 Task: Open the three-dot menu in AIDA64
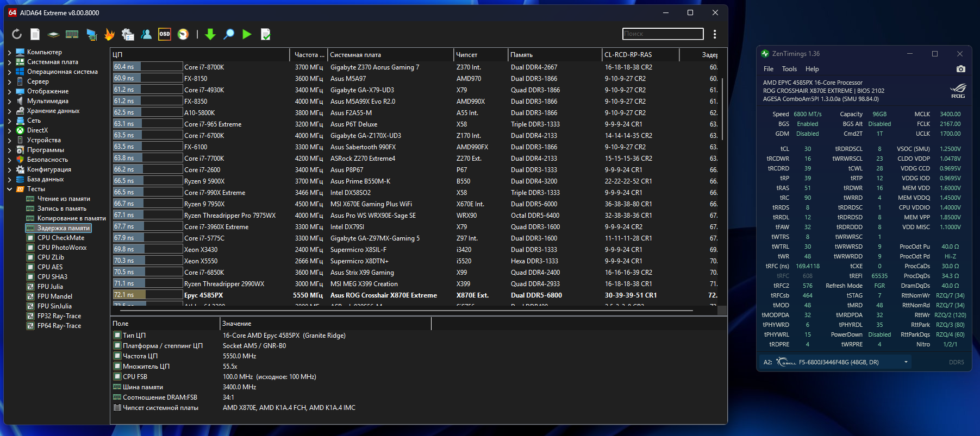click(715, 34)
